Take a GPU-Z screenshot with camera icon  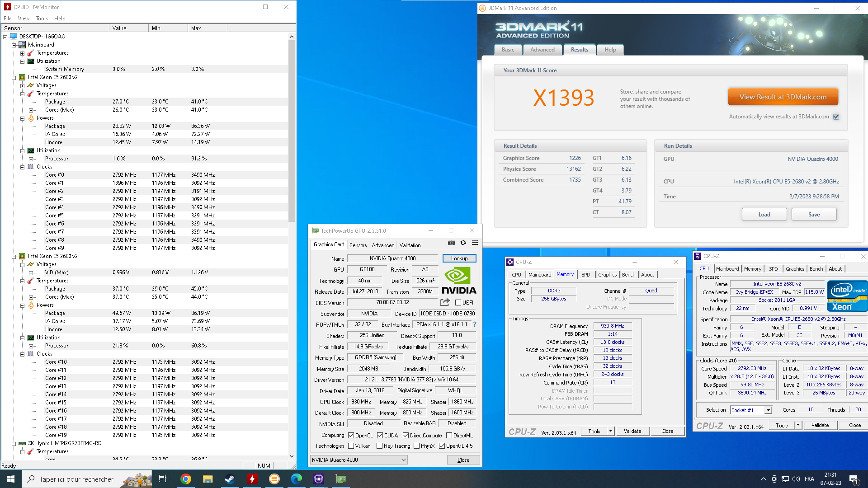click(x=451, y=243)
